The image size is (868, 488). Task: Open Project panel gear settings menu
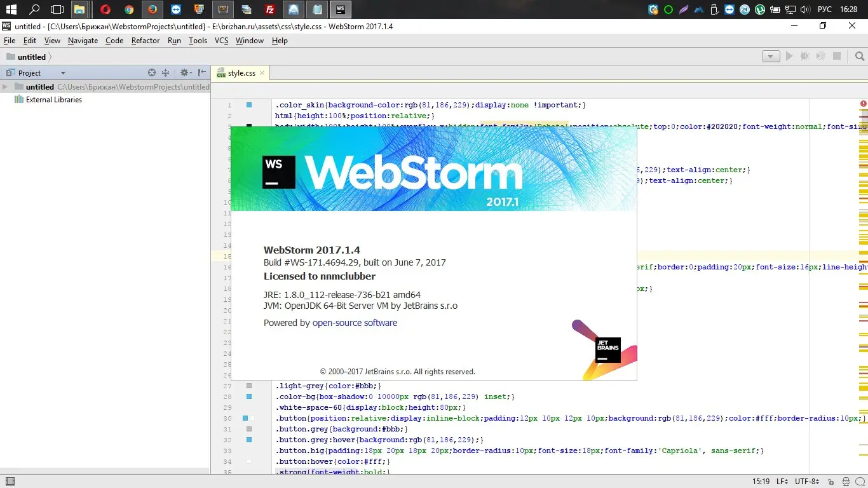(x=185, y=73)
